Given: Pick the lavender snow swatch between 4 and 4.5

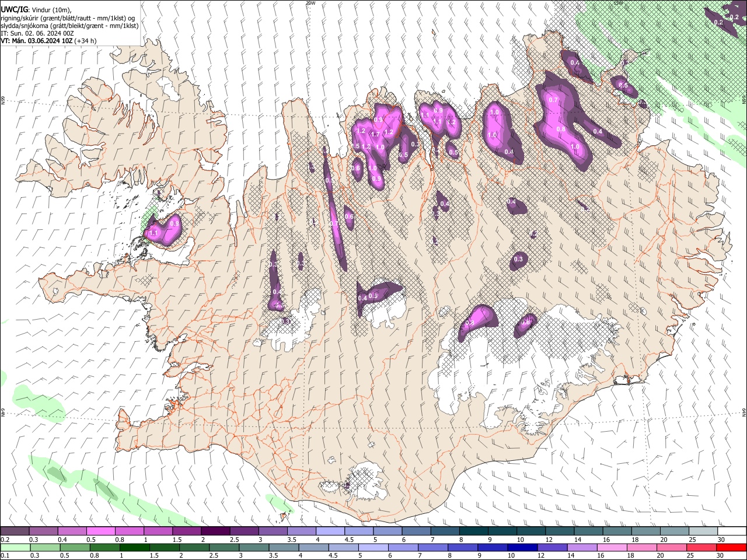Looking at the screenshot, I should pos(330,531).
